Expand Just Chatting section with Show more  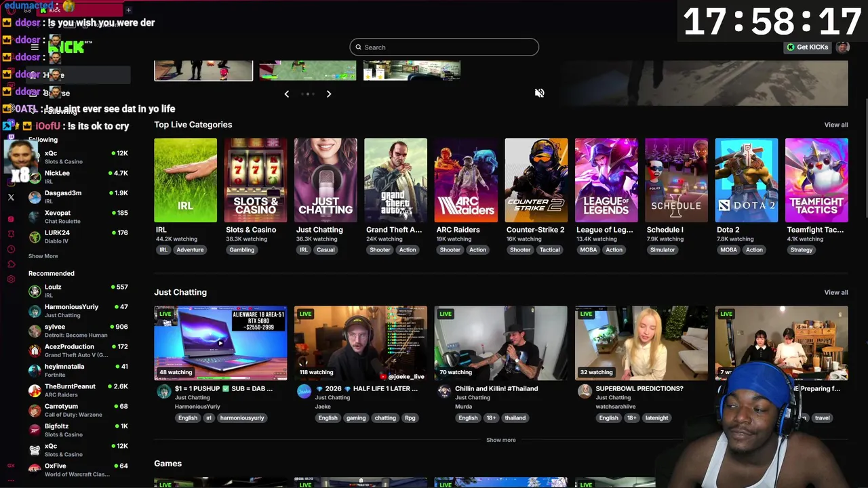[x=500, y=440]
